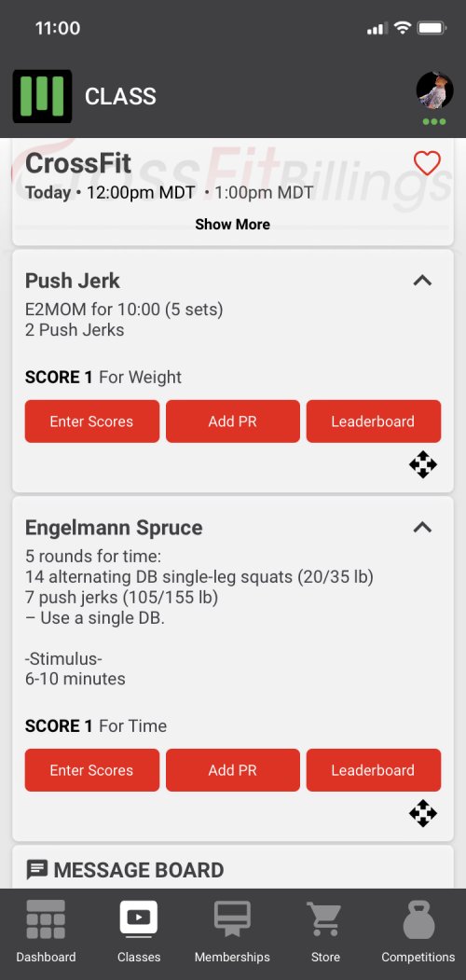Screen dimensions: 466x980
Task: Open the Store cart tab
Action: click(325, 932)
